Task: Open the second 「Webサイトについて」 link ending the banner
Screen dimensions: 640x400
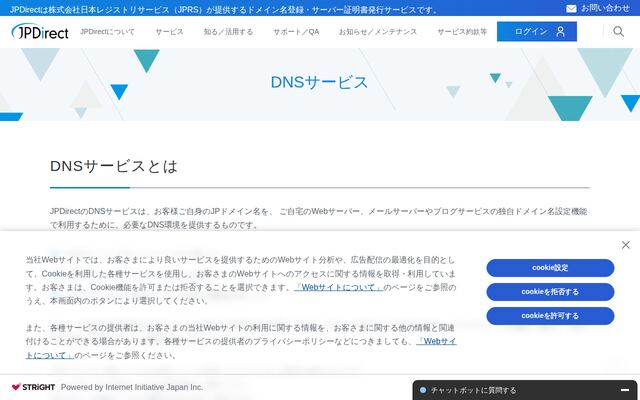Action: [436, 341]
